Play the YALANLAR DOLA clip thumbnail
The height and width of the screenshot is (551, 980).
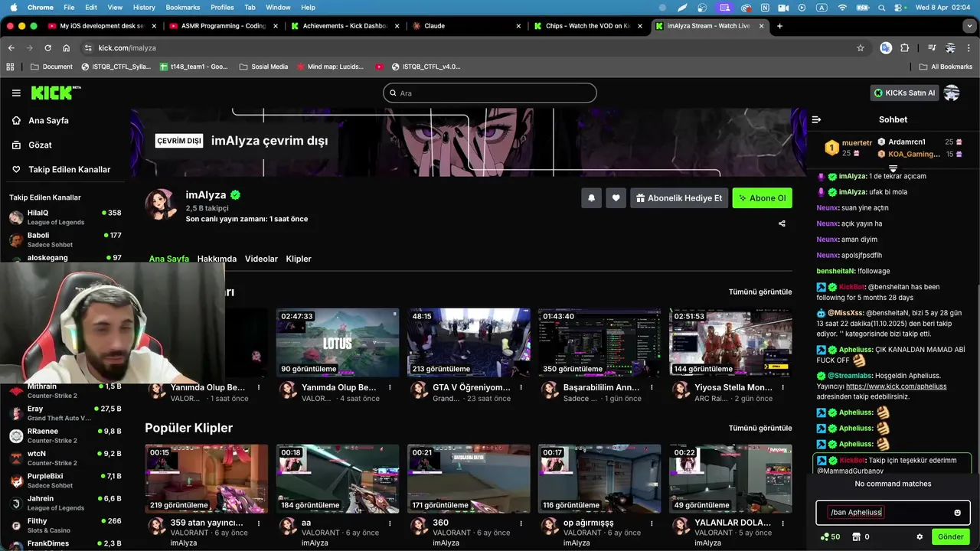[730, 478]
